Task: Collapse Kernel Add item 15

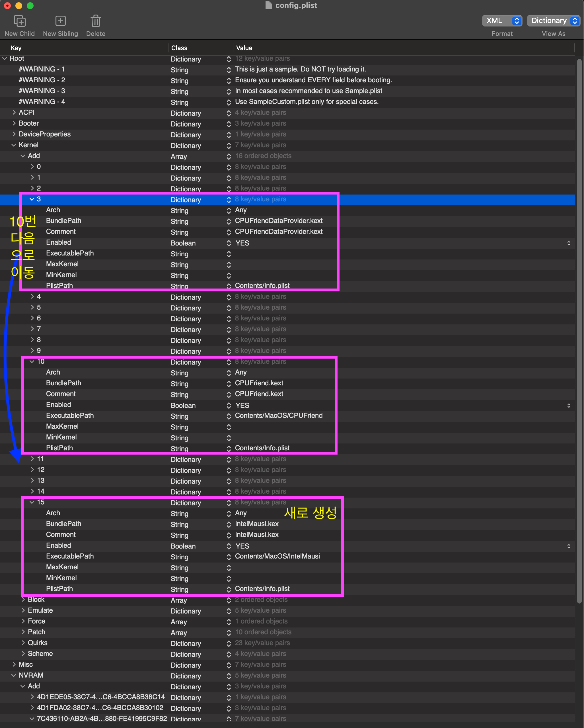Action: coord(32,502)
